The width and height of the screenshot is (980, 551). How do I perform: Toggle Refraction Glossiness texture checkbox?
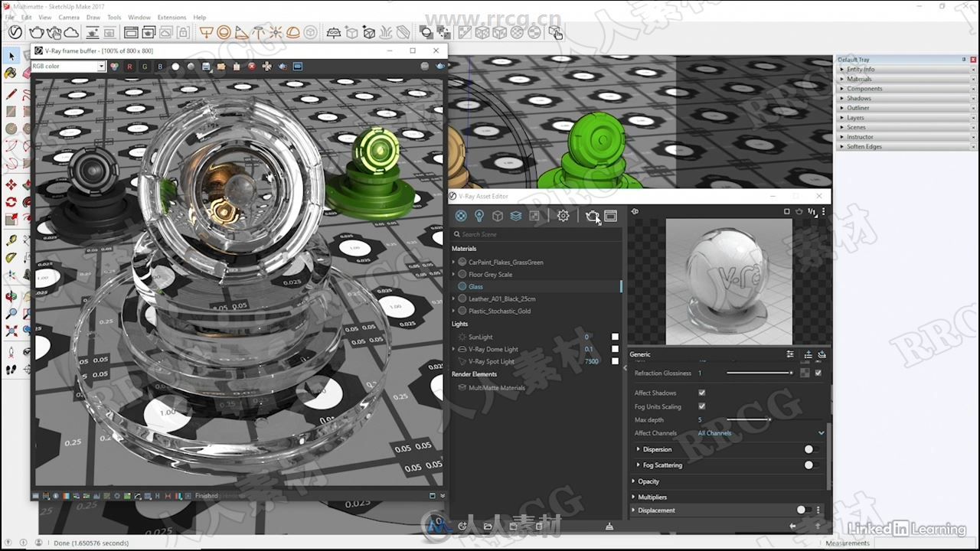pyautogui.click(x=818, y=373)
